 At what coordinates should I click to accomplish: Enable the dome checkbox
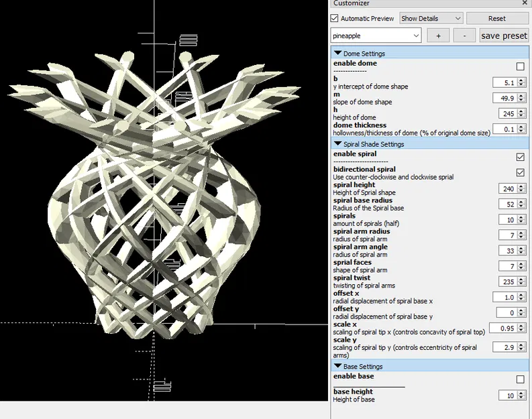coord(520,66)
